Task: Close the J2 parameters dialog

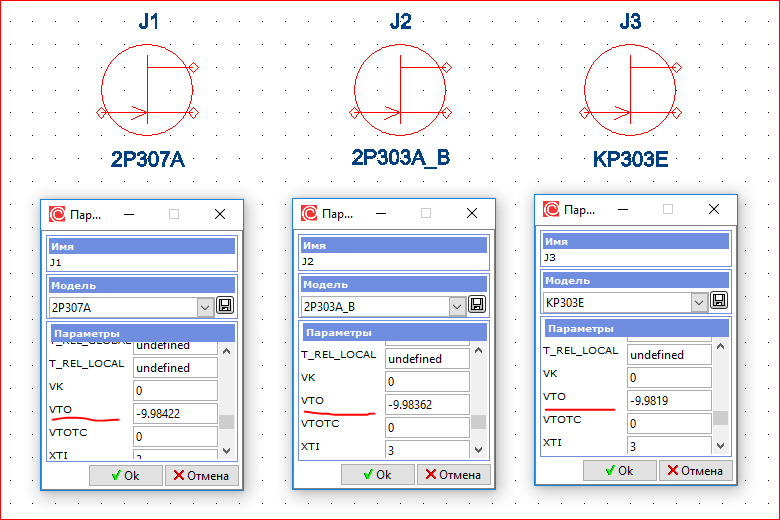Action: coord(472,213)
